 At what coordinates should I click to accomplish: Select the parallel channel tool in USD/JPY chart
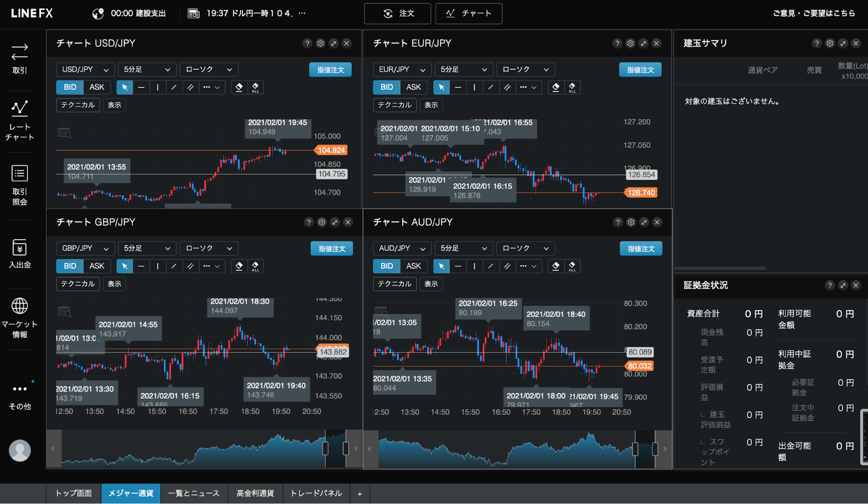tap(190, 87)
